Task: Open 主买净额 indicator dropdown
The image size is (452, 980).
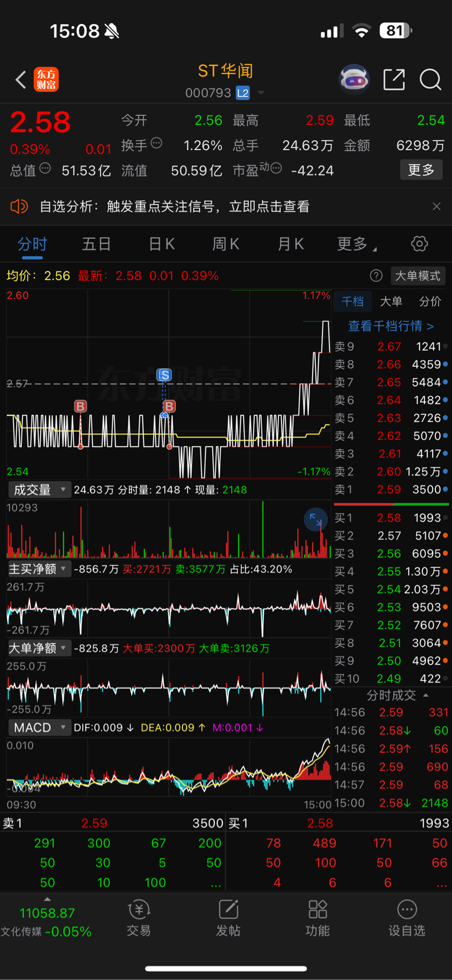Action: 39,569
